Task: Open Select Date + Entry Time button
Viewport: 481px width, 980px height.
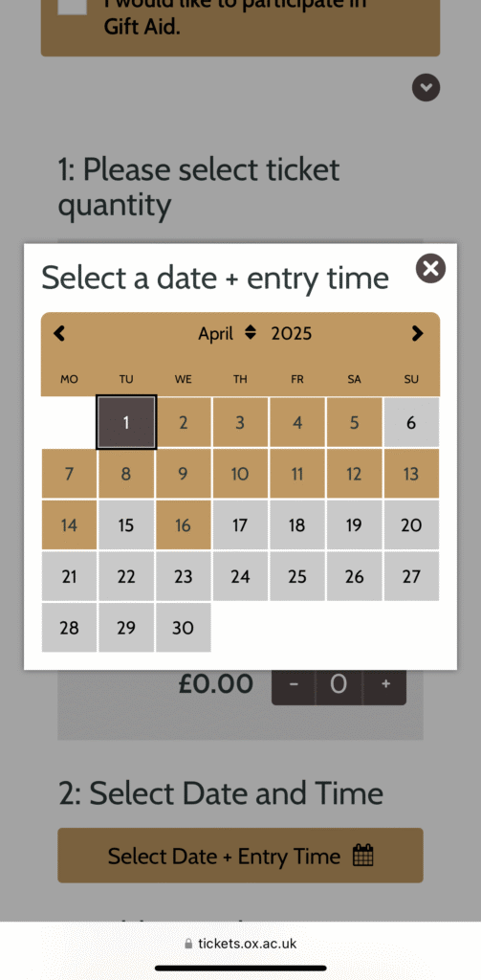Action: (x=241, y=855)
